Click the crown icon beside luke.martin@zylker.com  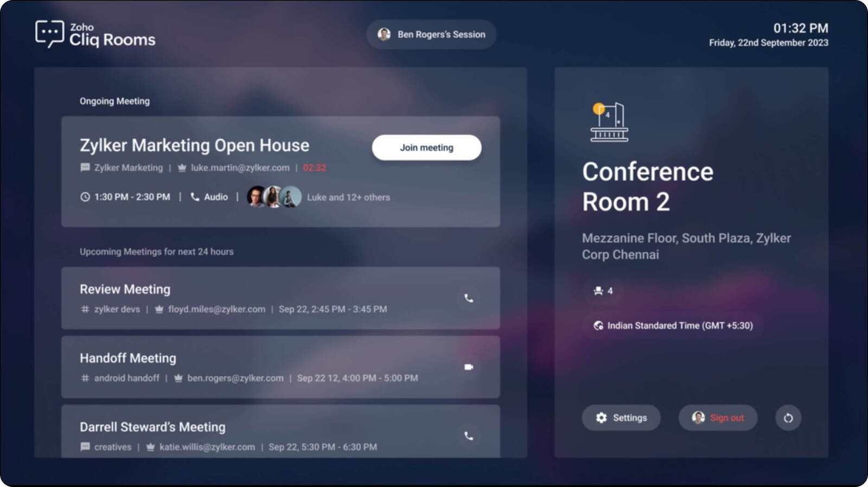click(x=182, y=168)
